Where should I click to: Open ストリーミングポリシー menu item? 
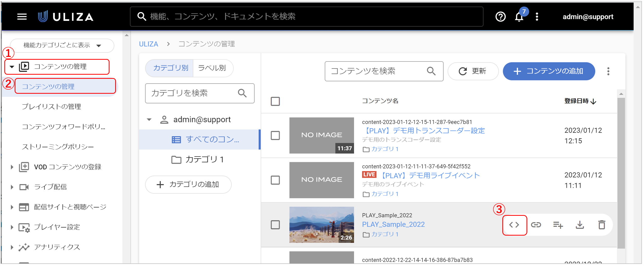pyautogui.click(x=58, y=147)
